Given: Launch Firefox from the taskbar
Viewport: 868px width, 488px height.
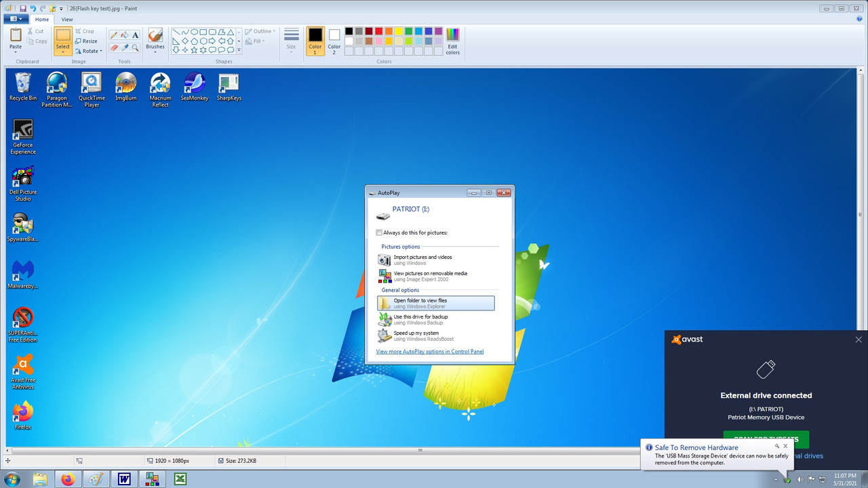Looking at the screenshot, I should point(68,479).
